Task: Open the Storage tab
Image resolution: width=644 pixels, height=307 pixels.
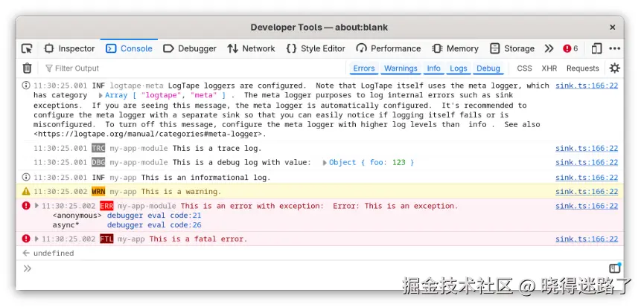Action: (512, 48)
